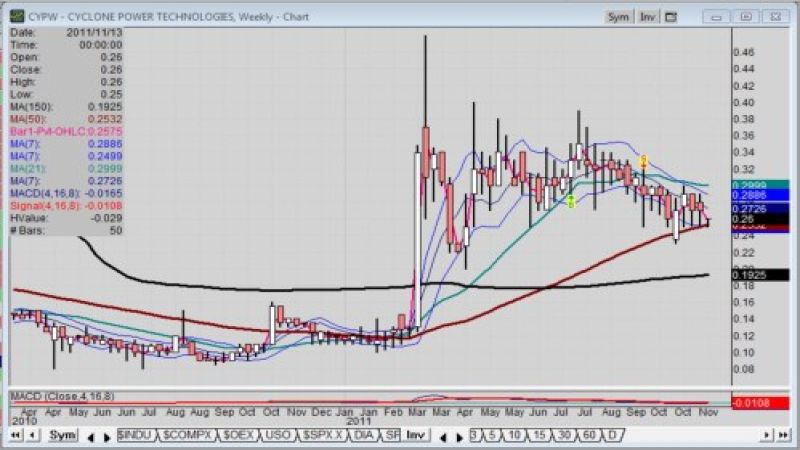Click the window layout icon beside title bar Inv
The image size is (800, 450).
[671, 17]
